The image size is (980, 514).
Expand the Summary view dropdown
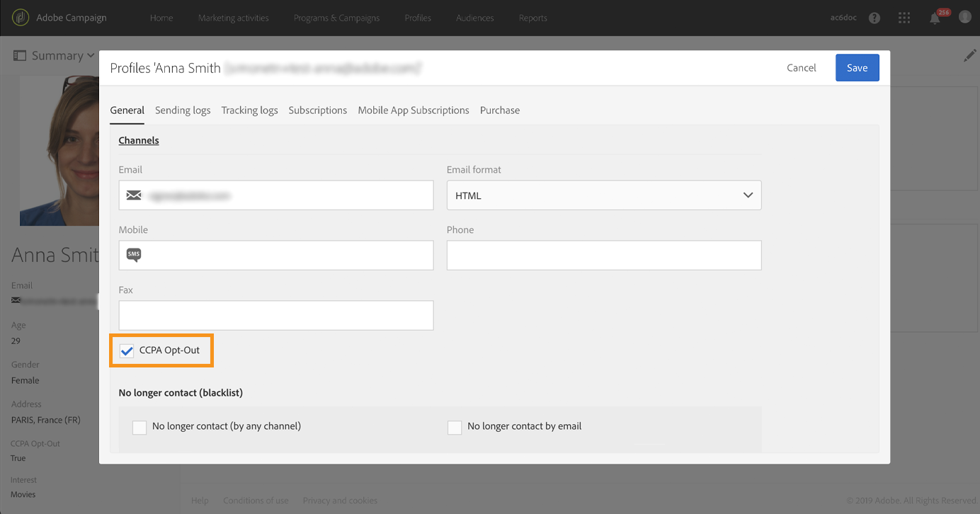[x=55, y=56]
